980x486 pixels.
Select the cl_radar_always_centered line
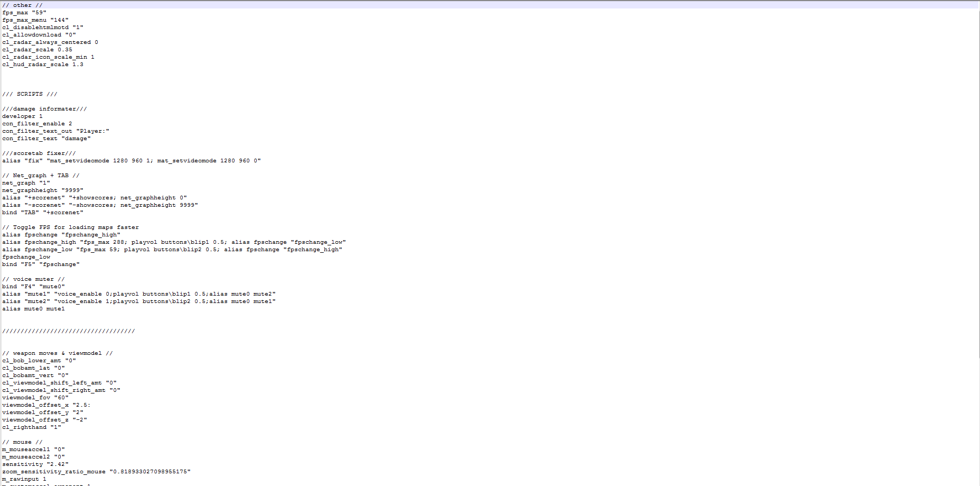[x=50, y=42]
